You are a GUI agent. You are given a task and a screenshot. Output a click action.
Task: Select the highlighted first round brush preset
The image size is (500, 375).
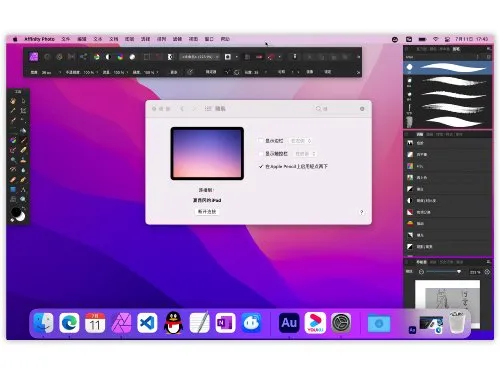[447, 67]
